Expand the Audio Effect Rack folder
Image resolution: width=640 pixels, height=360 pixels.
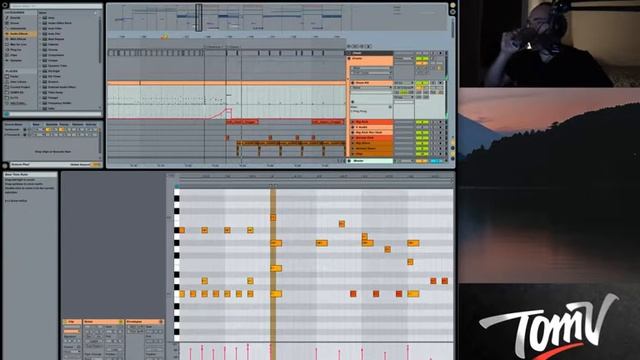coord(40,23)
